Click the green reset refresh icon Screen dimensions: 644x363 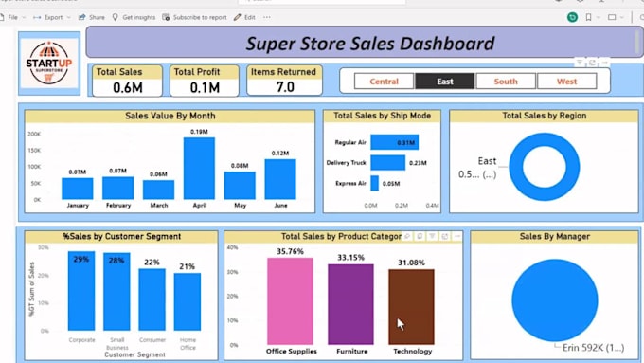pyautogui.click(x=572, y=17)
